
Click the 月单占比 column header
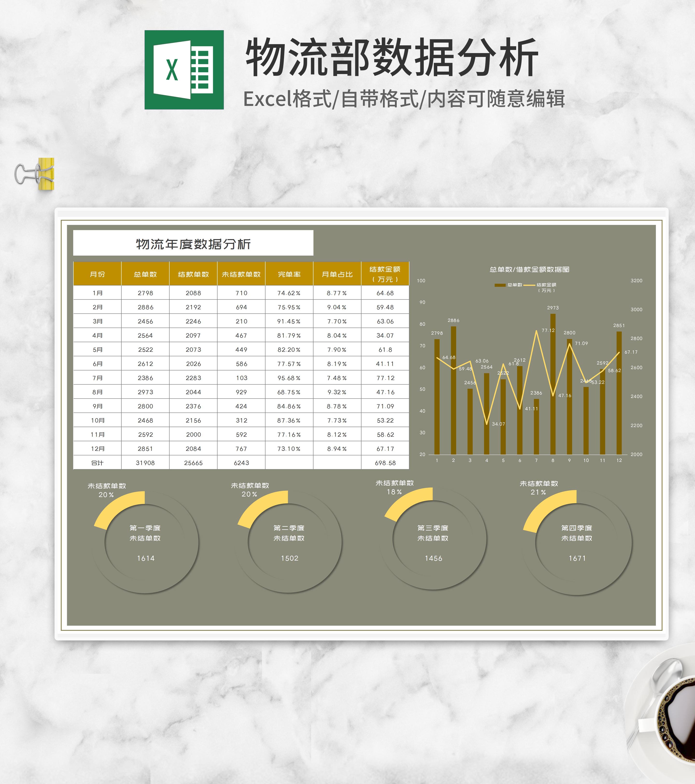(x=337, y=274)
